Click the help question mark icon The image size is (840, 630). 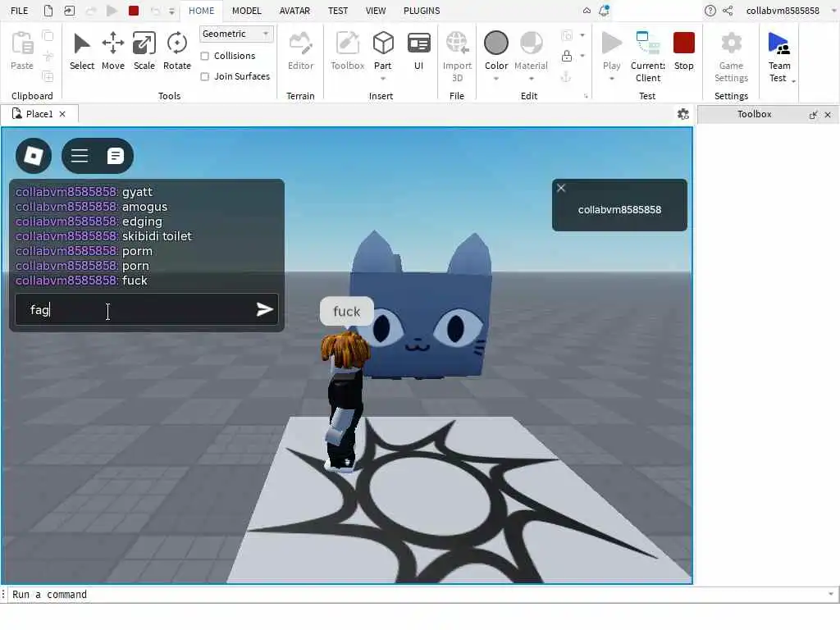[710, 11]
